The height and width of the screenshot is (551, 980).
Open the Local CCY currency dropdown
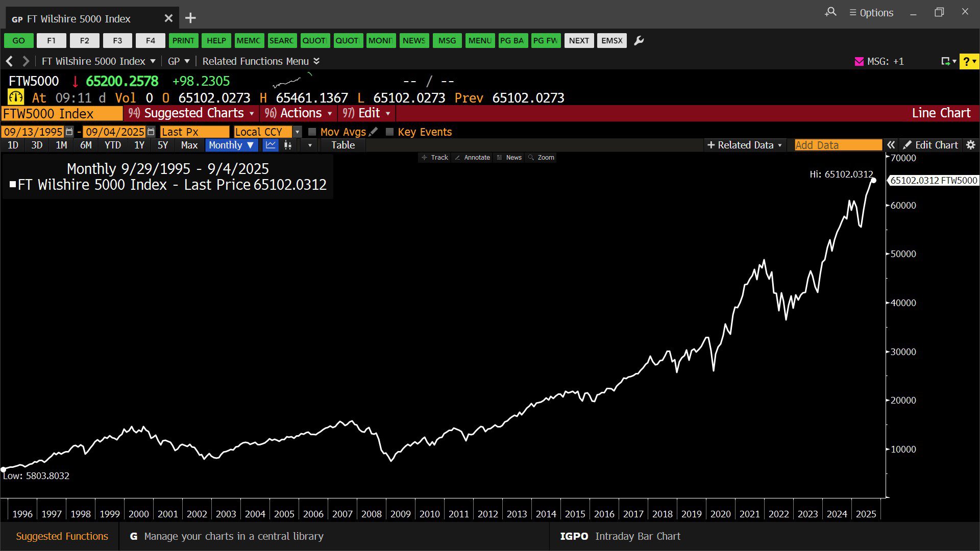tap(297, 132)
